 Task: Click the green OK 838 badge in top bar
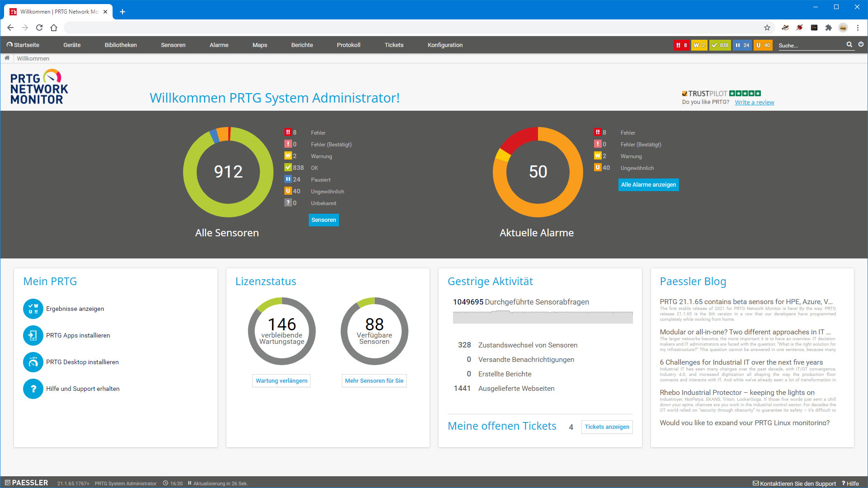coord(720,45)
